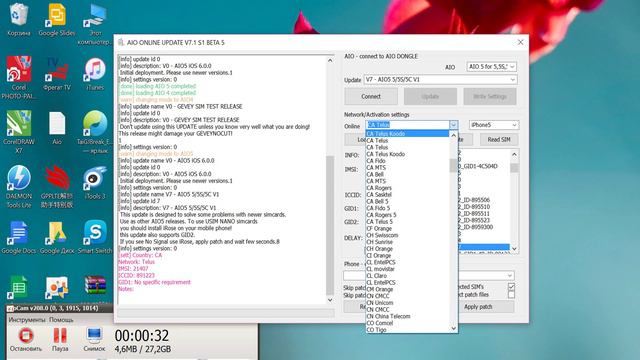Click the Online network text field
640x360 pixels.
tap(407, 125)
